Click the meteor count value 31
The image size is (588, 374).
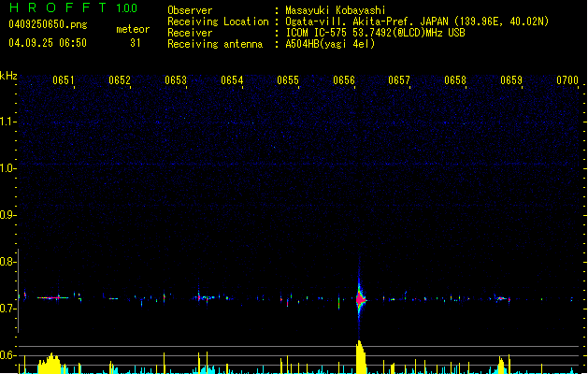tap(135, 43)
